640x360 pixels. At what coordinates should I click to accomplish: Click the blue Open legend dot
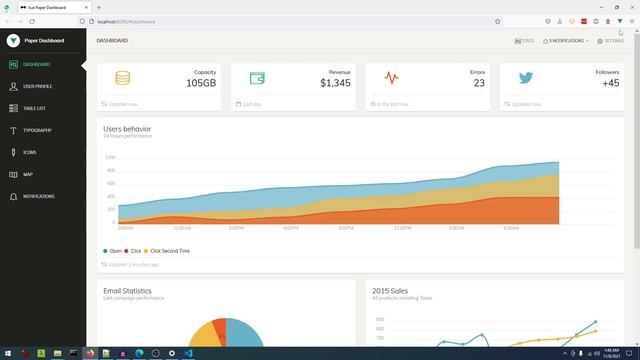(105, 251)
